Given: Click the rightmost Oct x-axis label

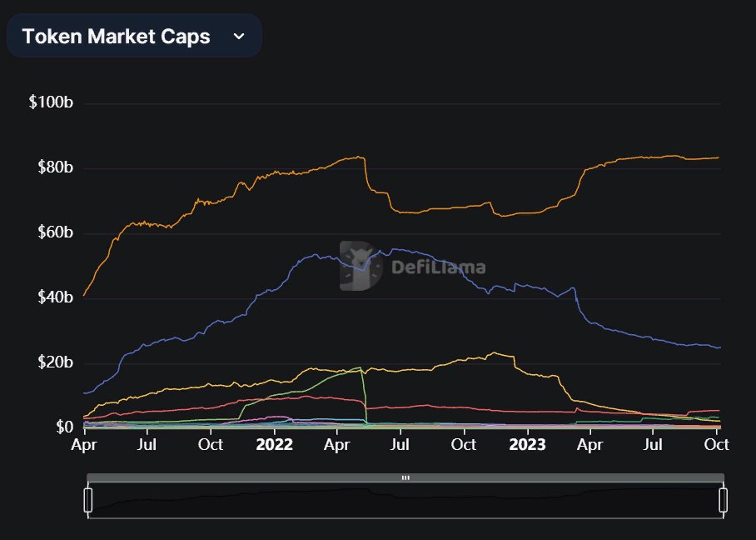Looking at the screenshot, I should [x=717, y=445].
